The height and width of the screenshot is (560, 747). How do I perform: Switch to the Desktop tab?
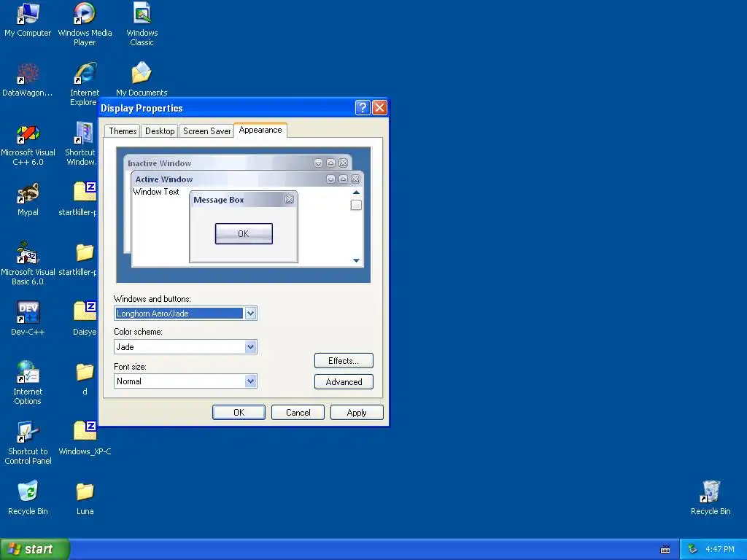pos(160,131)
